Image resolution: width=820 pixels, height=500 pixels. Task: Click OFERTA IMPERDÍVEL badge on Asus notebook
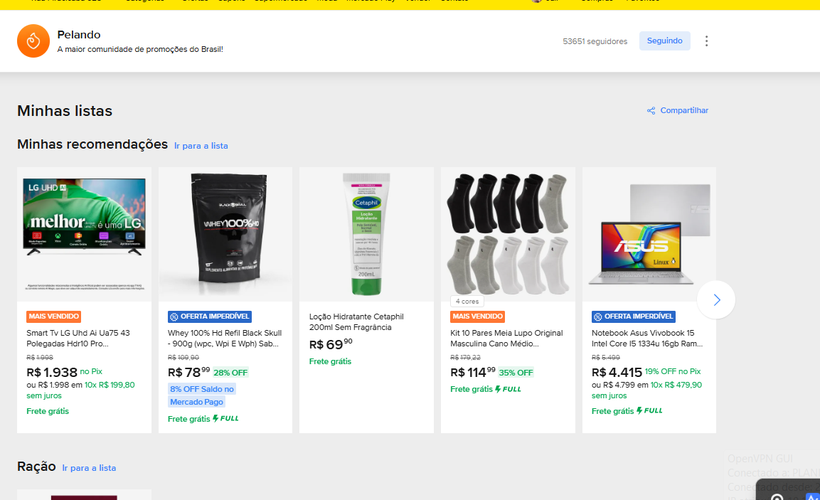633,316
